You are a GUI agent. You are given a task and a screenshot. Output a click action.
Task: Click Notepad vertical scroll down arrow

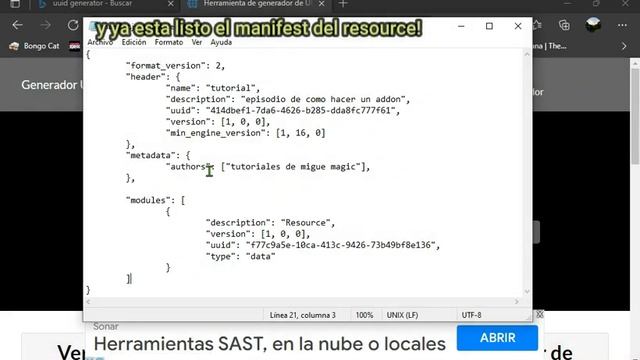pos(527,291)
